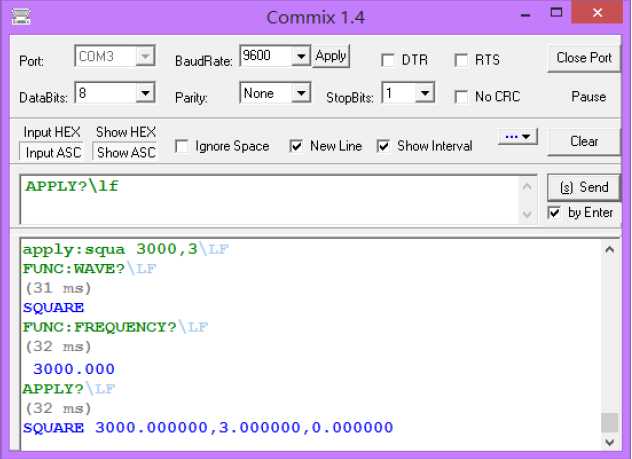Image resolution: width=632 pixels, height=459 pixels.
Task: Close the Commix 1.4 window
Action: tap(597, 13)
